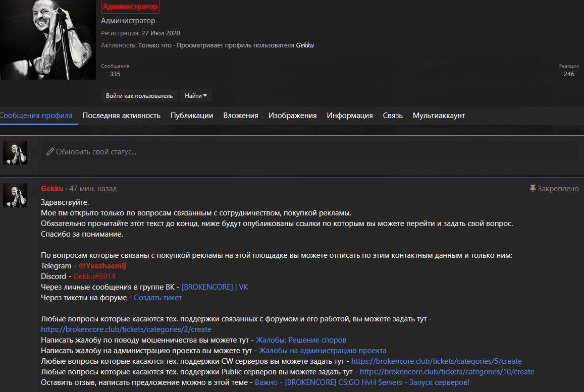Viewport: 584px width, 392px height.
Task: Open tickets/categories/2/create URL
Action: (x=126, y=329)
